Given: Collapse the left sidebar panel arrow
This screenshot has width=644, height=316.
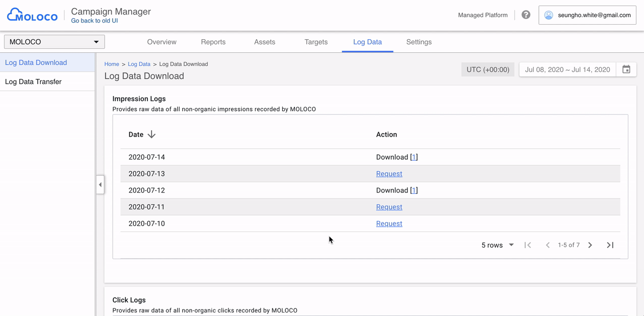Looking at the screenshot, I should coord(100,185).
